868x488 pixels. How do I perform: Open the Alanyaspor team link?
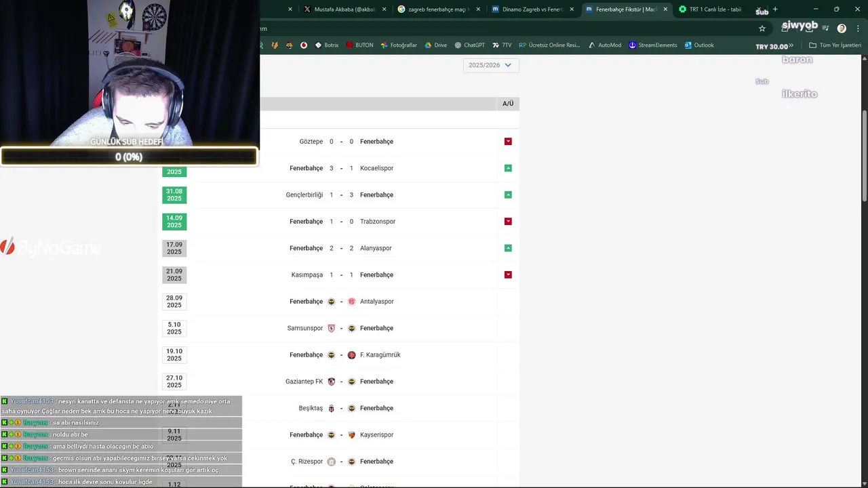click(x=376, y=248)
